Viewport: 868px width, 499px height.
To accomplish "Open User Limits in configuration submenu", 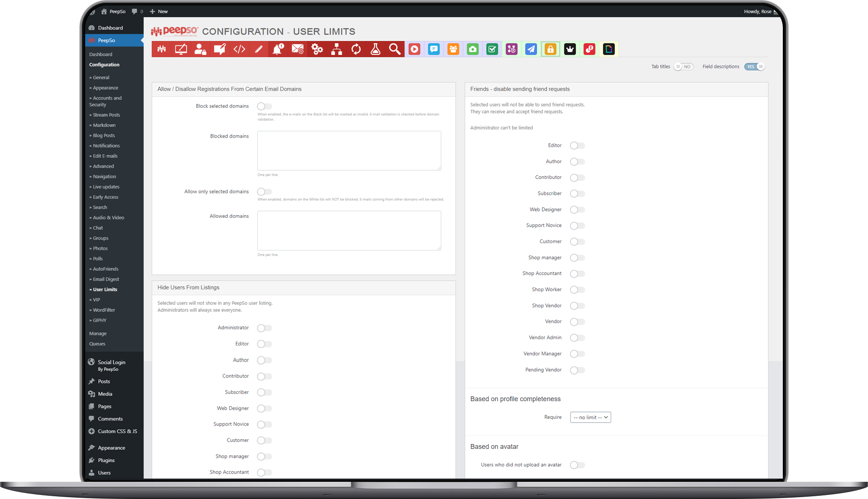I will 103,290.
